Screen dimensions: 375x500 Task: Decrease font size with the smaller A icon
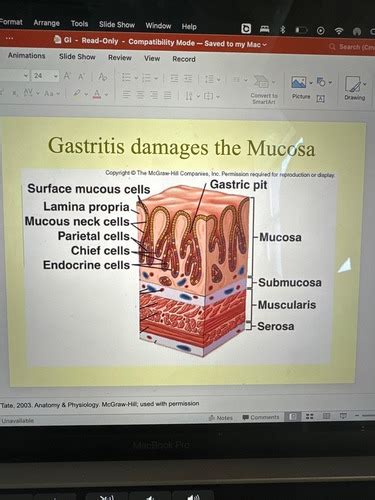pyautogui.click(x=81, y=76)
